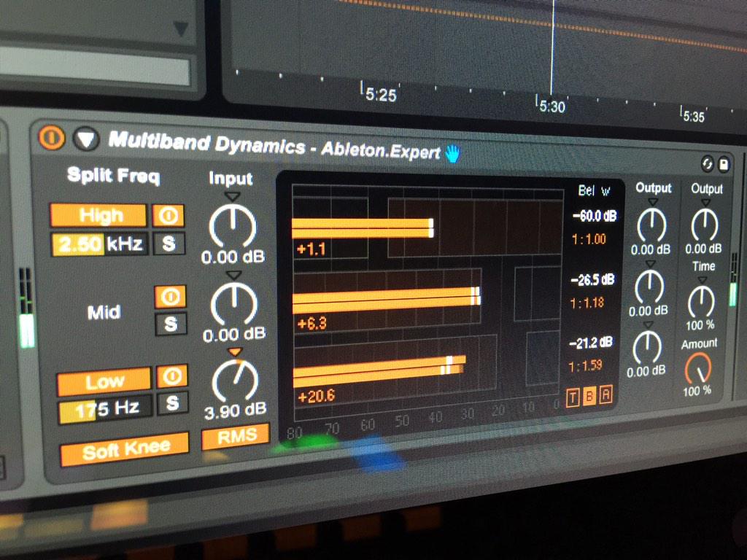This screenshot has height=560, width=747.
Task: Open the dropdown arrow in top-left panel
Action: (x=180, y=28)
